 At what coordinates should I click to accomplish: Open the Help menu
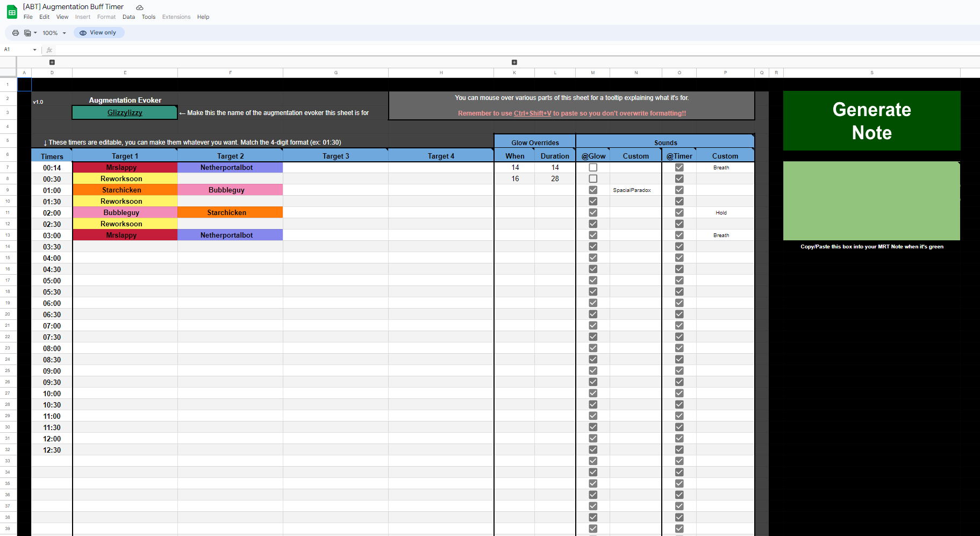(203, 17)
